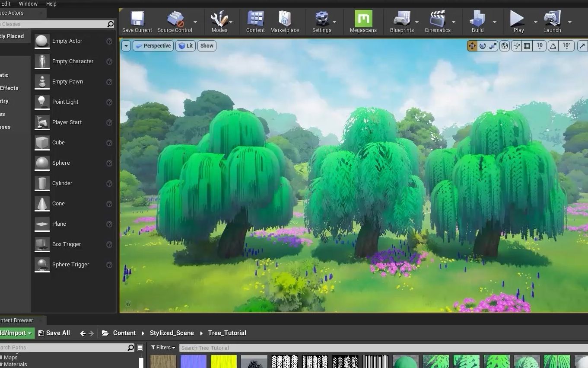The height and width of the screenshot is (368, 588).
Task: Expand the Launch options dropdown arrow
Action: click(x=570, y=22)
